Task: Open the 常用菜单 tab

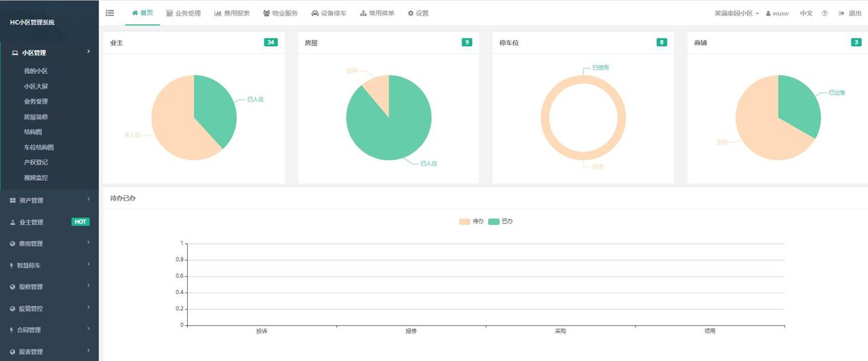Action: (x=377, y=14)
